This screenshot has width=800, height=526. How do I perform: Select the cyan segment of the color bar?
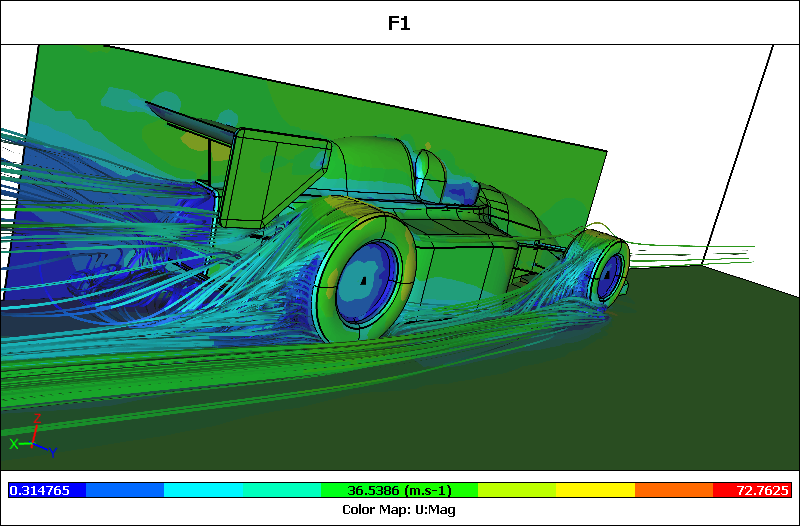point(203,491)
